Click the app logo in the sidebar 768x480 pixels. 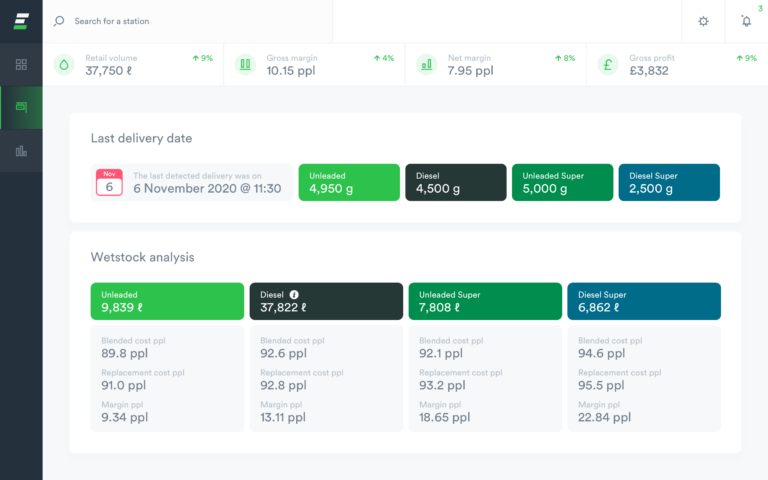pos(21,21)
